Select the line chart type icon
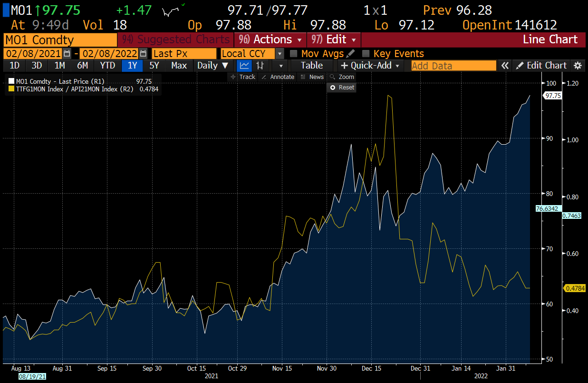This screenshot has height=383, width=588. click(244, 66)
